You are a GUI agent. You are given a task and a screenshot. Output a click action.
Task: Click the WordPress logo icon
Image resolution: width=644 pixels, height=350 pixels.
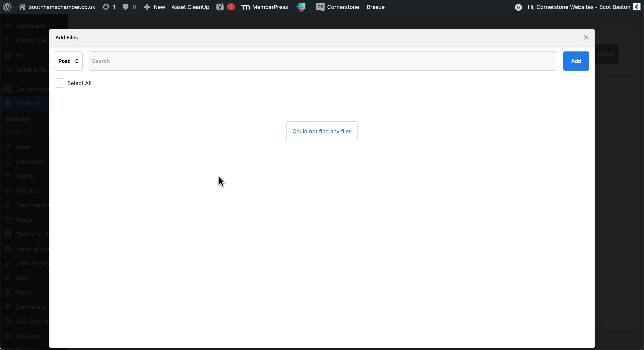click(7, 7)
